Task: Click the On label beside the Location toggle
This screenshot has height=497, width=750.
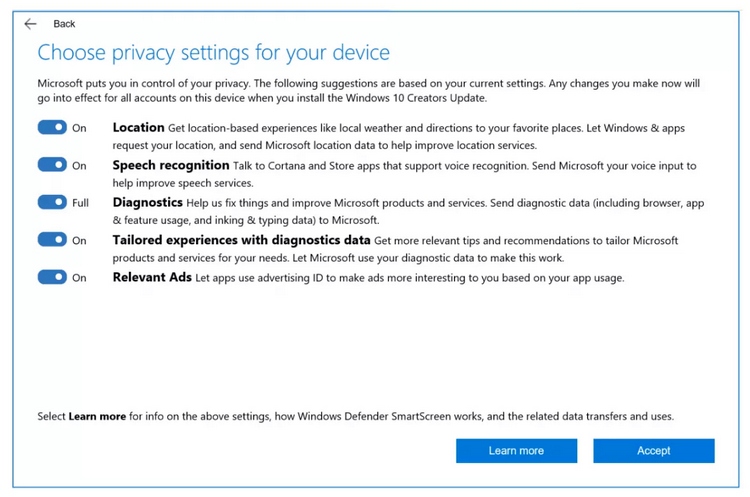Action: [x=80, y=128]
